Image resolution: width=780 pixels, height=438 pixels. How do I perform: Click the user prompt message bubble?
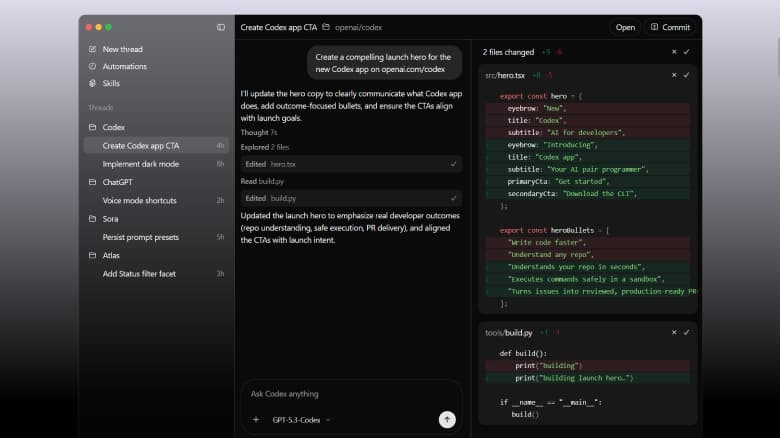click(x=384, y=63)
